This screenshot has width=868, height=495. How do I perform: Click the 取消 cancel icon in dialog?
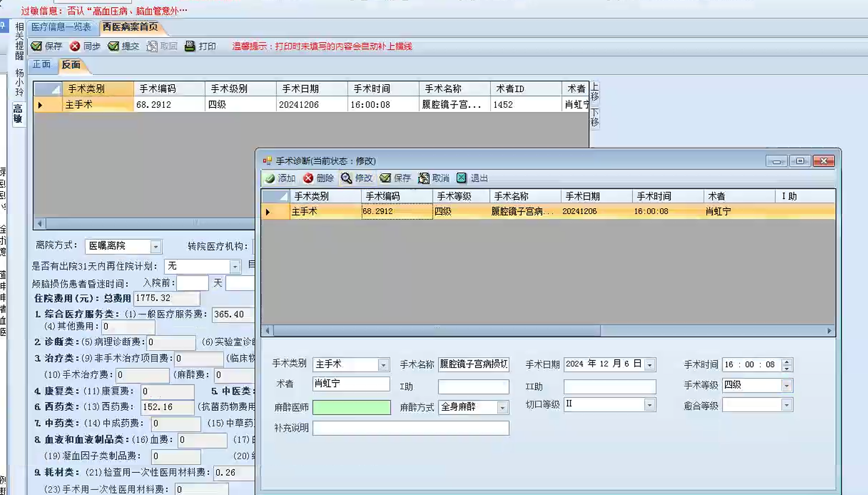pyautogui.click(x=423, y=178)
